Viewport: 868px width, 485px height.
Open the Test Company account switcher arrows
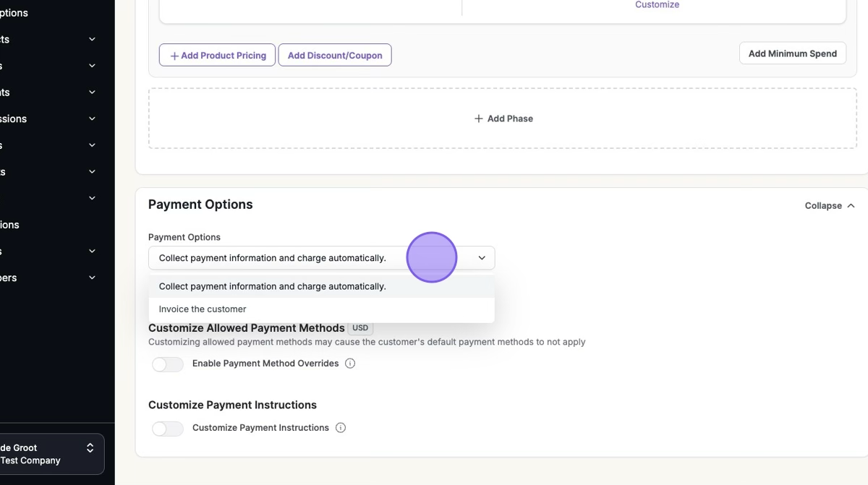[90, 448]
